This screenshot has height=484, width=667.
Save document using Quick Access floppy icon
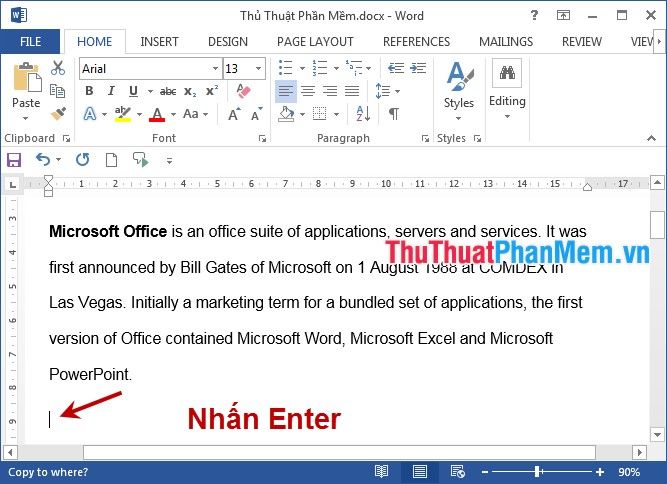click(14, 160)
